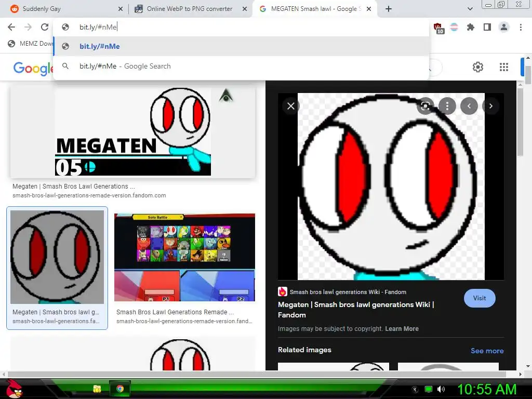The image size is (532, 399).
Task: Select the gray Megaten face thumbnail
Action: pos(57,257)
